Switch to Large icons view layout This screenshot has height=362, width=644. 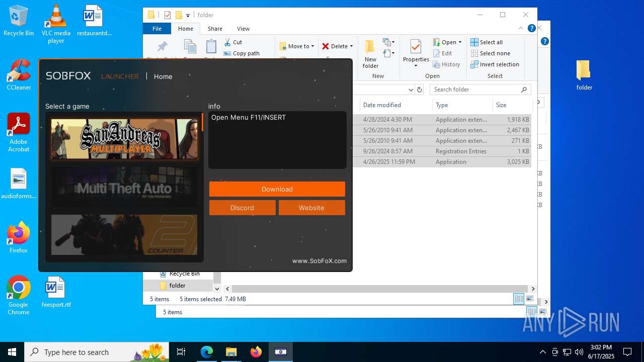coord(530,299)
